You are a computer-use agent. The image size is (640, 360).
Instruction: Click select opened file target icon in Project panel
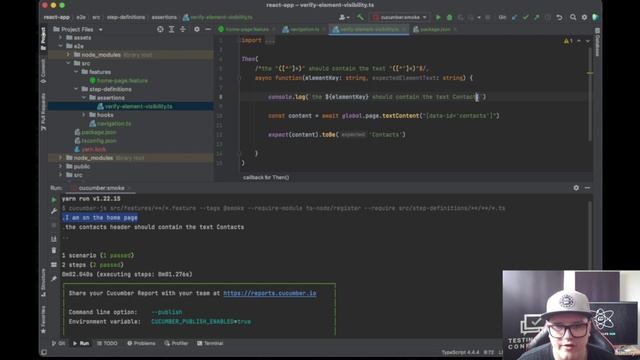[x=160, y=29]
